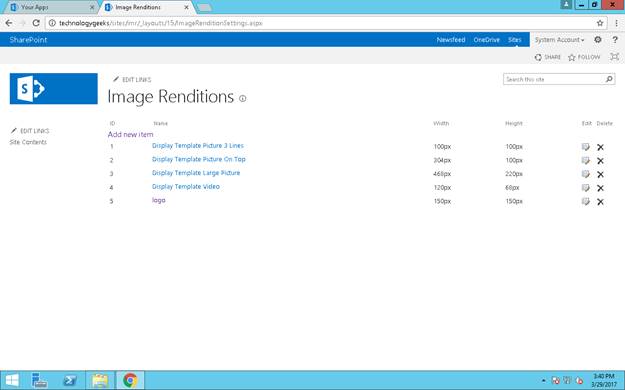Toggle focus on content mode
This screenshot has width=625, height=390.
point(615,57)
